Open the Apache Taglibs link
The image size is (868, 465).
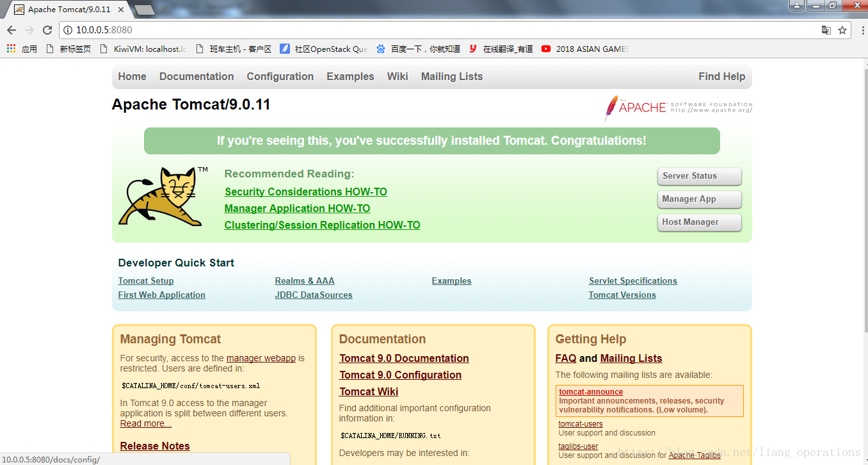pos(695,455)
